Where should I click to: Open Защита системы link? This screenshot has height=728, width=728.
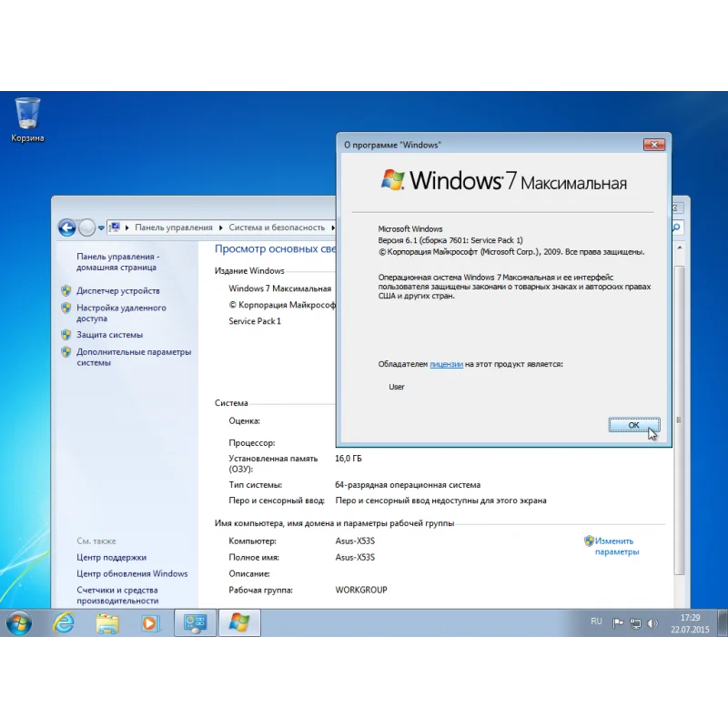pos(109,335)
